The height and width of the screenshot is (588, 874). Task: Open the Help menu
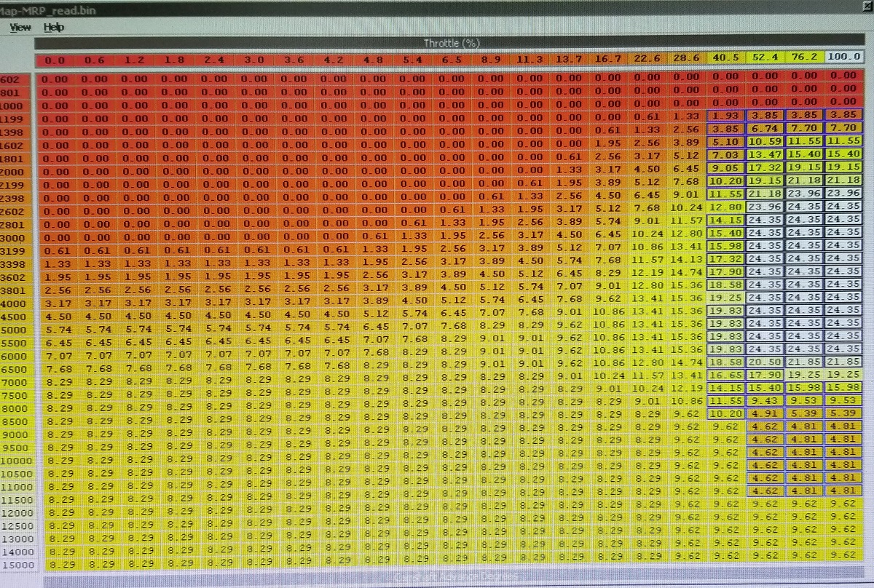coord(54,28)
